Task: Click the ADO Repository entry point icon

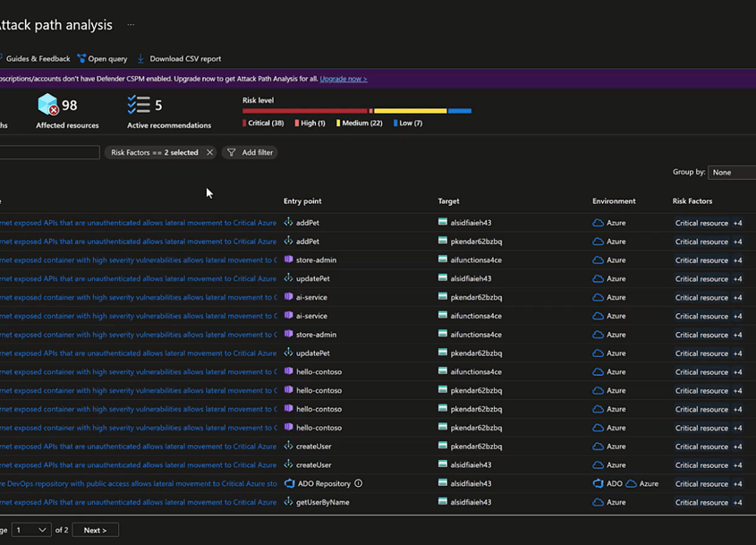Action: (289, 483)
